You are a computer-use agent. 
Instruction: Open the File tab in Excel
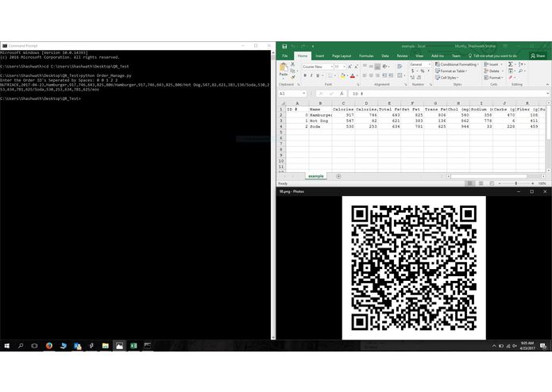point(285,56)
